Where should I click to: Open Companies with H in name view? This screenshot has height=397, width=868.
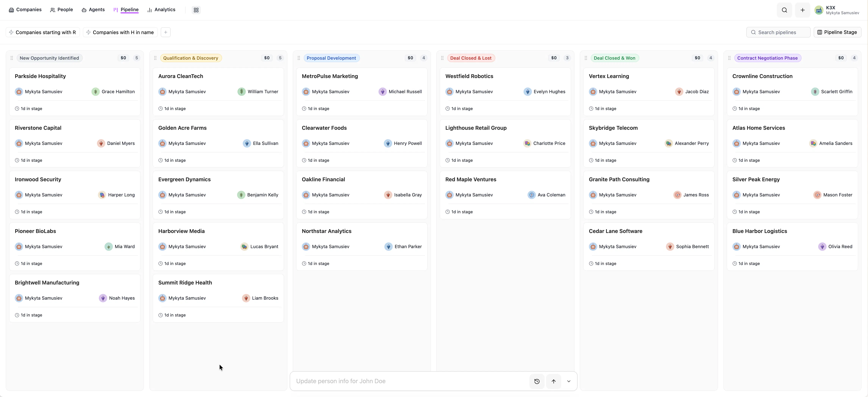120,32
